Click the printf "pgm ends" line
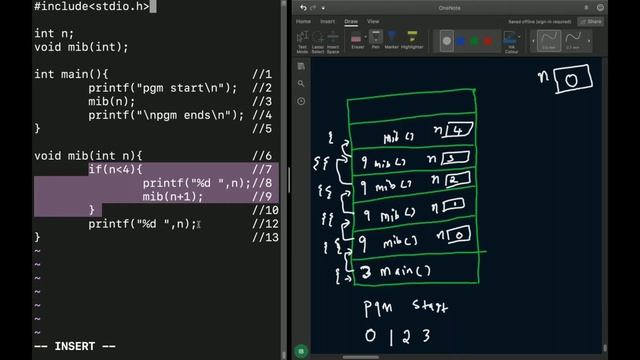 click(166, 115)
